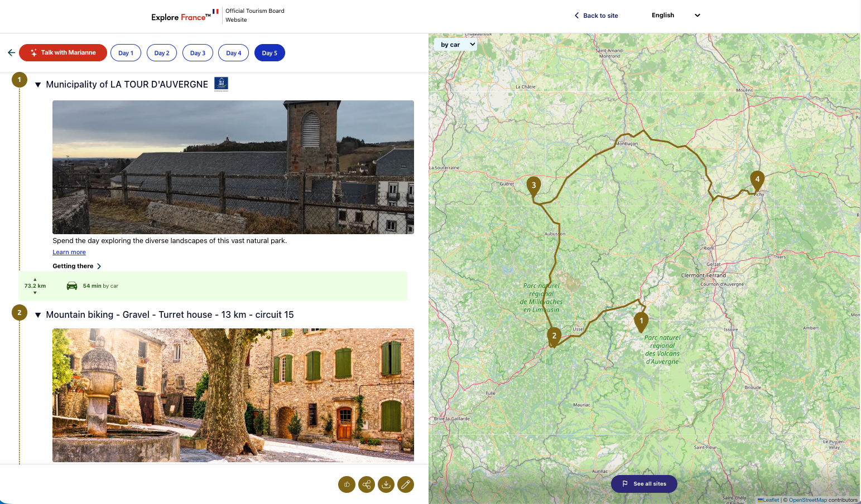The height and width of the screenshot is (504, 861).
Task: Click the pencil edit icon
Action: coord(406,484)
